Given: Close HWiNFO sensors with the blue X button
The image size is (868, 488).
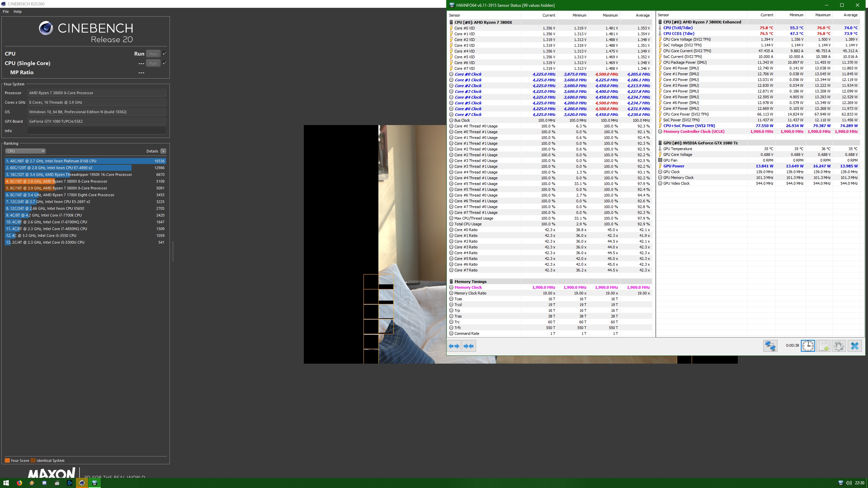Looking at the screenshot, I should point(854,346).
